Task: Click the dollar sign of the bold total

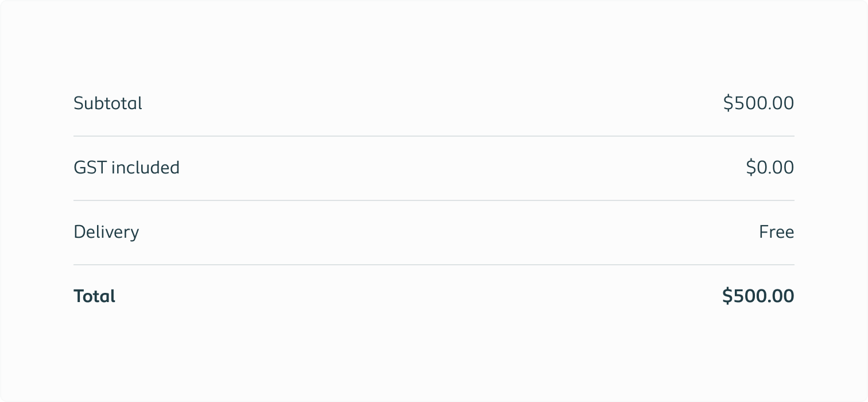Action: tap(727, 296)
